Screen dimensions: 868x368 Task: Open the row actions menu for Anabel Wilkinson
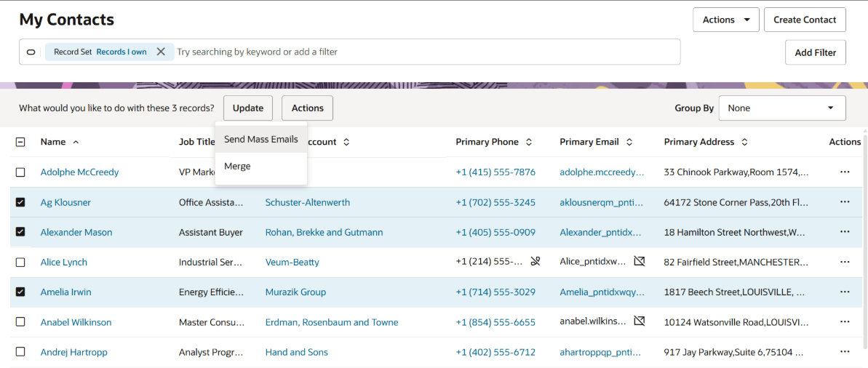(x=844, y=321)
